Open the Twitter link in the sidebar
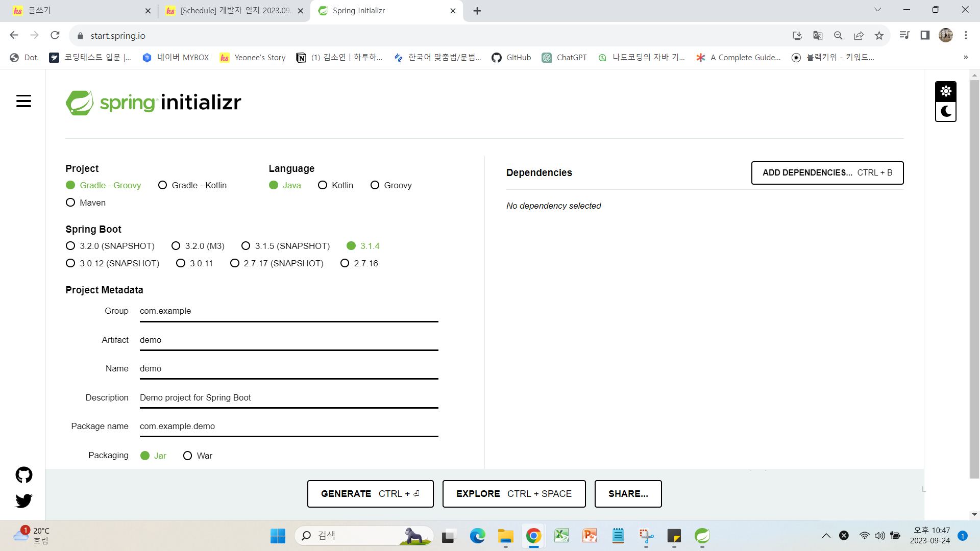Image resolution: width=980 pixels, height=551 pixels. coord(23,500)
